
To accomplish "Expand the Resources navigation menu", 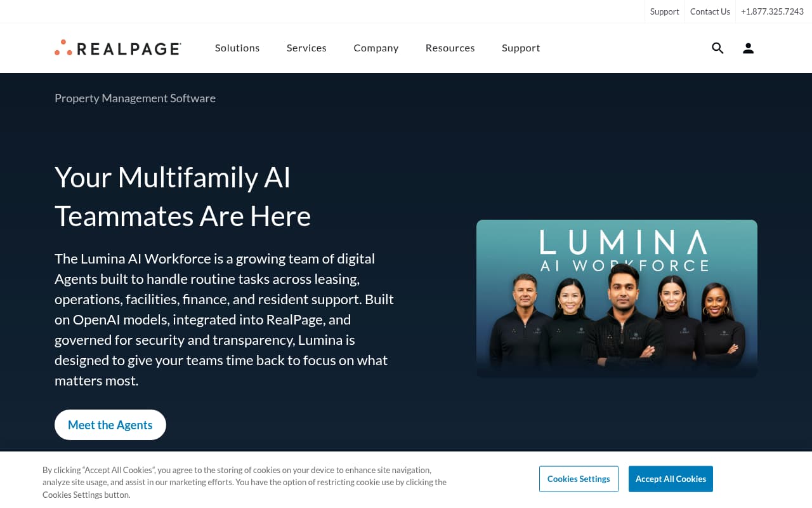I will 450,48.
